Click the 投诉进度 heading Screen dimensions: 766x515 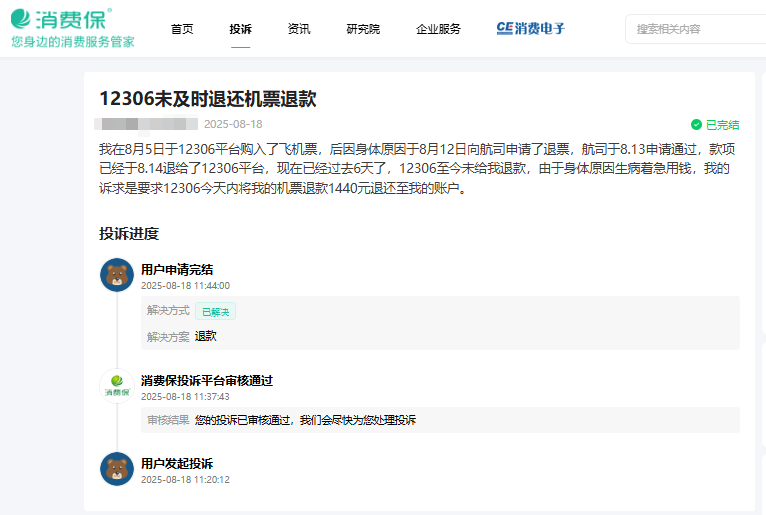[x=129, y=234]
